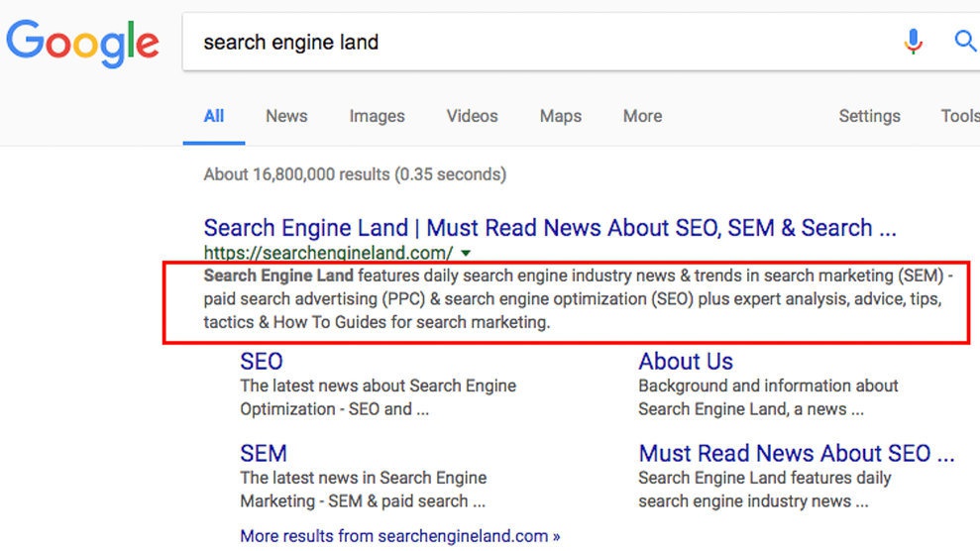Image resolution: width=980 pixels, height=551 pixels.
Task: Click the green searchengineland.com URL text
Action: (328, 253)
